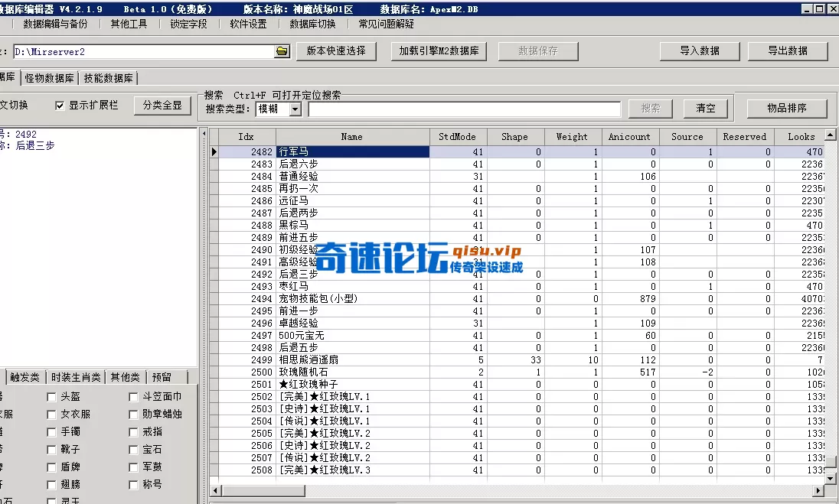Image resolution: width=839 pixels, height=504 pixels.
Task: Open the 模糊 search type dropdown
Action: 294,109
